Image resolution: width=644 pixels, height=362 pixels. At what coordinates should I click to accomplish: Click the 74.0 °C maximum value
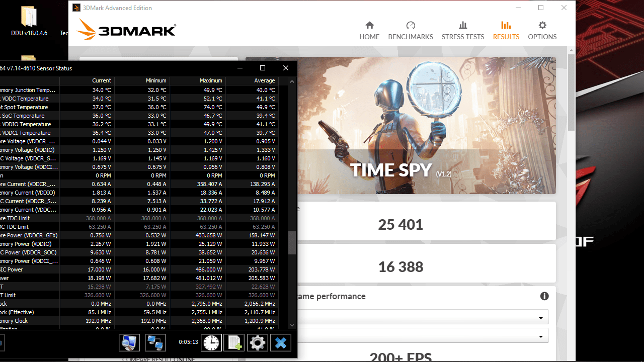[213, 107]
